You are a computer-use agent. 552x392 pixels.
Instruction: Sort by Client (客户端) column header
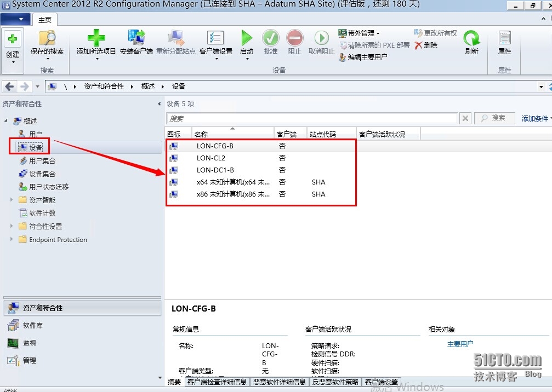(291, 134)
